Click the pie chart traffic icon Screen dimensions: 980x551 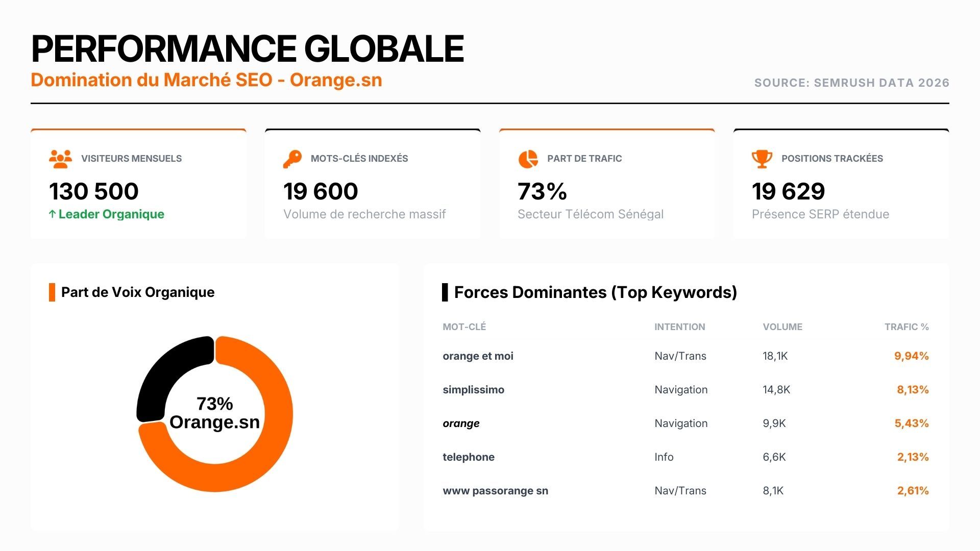point(528,159)
